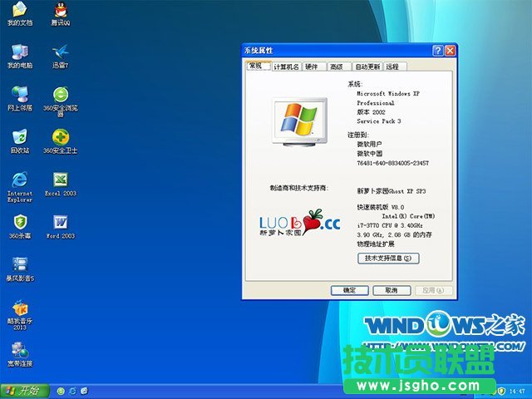532x399 pixels.
Task: Open the 迅雷7 download manager icon
Action: tap(60, 52)
